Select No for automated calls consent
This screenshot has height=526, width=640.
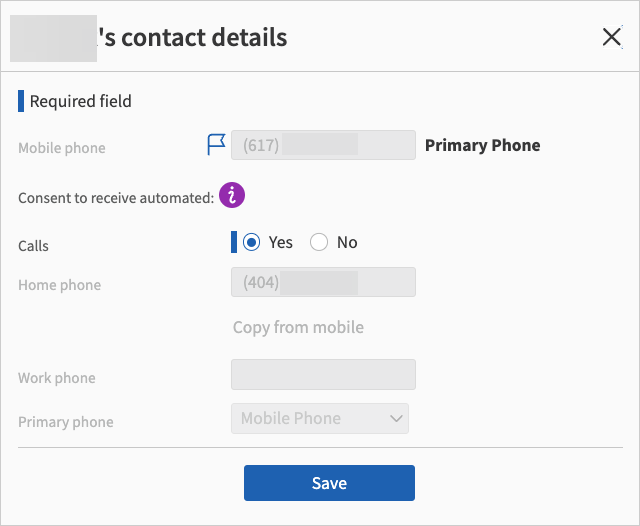tap(319, 242)
